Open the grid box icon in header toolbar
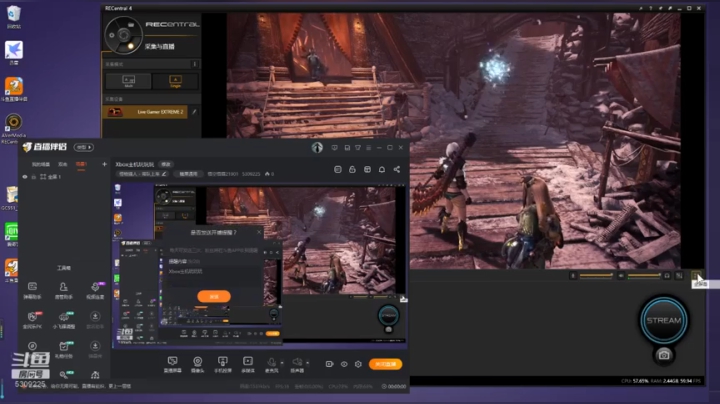Screen dimensions: 720x404 tap(367, 169)
